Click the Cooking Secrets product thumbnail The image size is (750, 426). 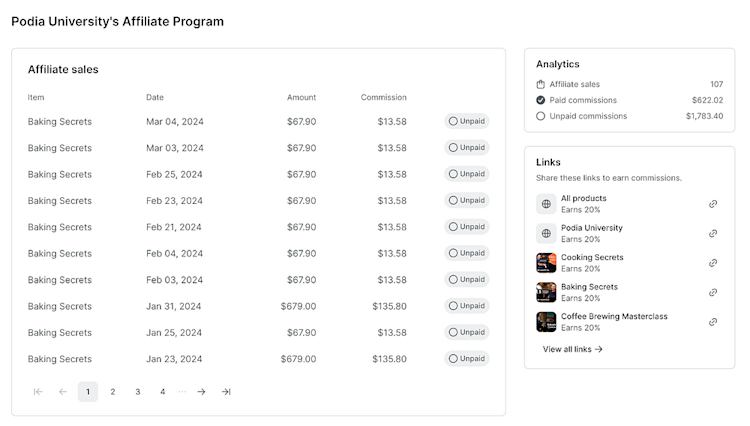coord(546,263)
